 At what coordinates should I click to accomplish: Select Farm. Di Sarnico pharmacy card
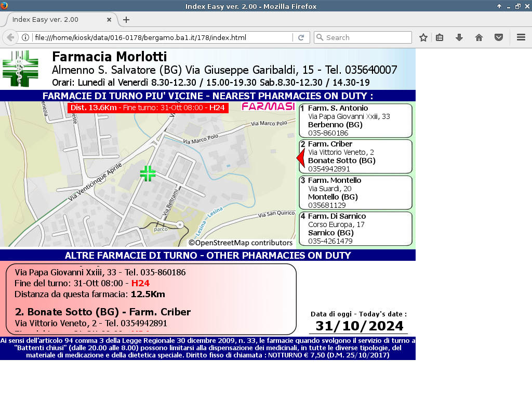click(356, 229)
